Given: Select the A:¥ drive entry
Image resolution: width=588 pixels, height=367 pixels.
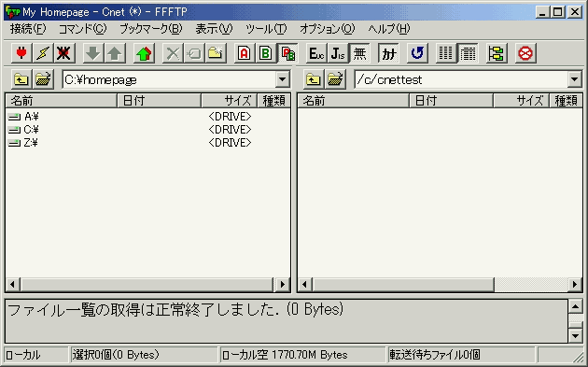Looking at the screenshot, I should click(23, 117).
